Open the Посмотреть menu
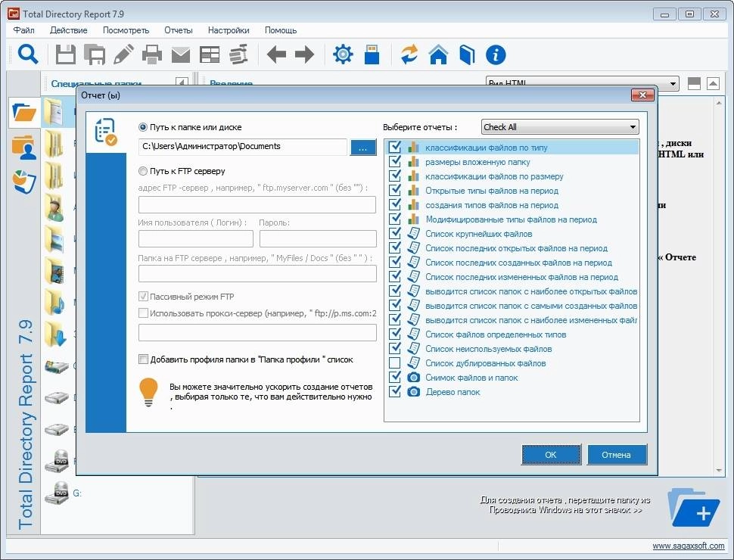This screenshot has width=734, height=560. (126, 30)
